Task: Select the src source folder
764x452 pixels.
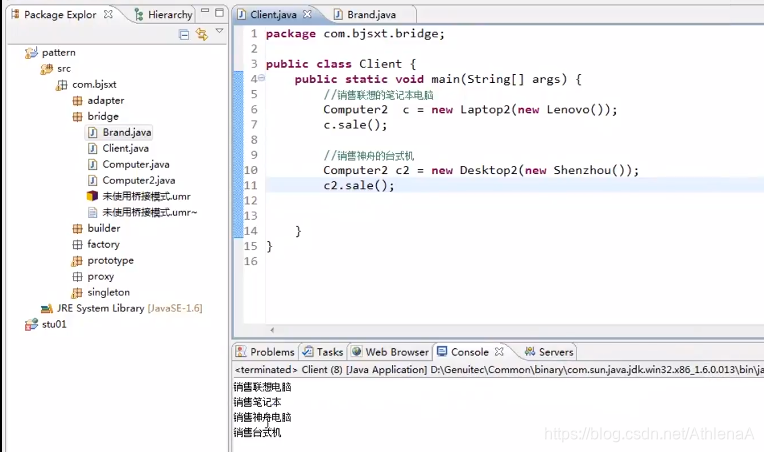Action: click(x=64, y=69)
